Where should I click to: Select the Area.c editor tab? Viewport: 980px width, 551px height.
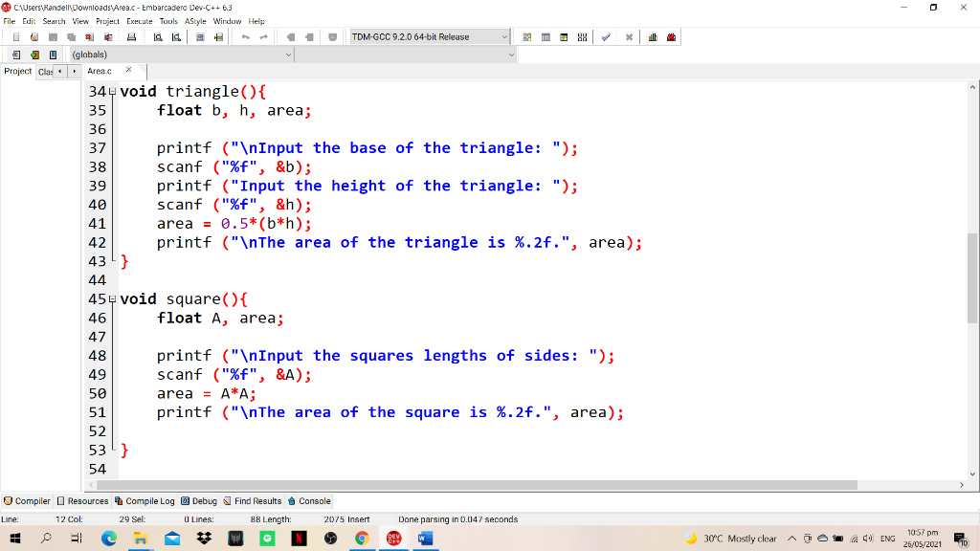(100, 70)
